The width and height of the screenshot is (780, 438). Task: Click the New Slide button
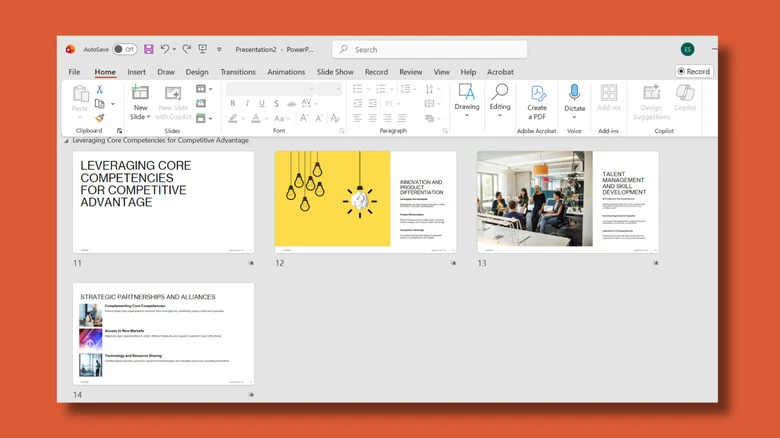pyautogui.click(x=140, y=102)
